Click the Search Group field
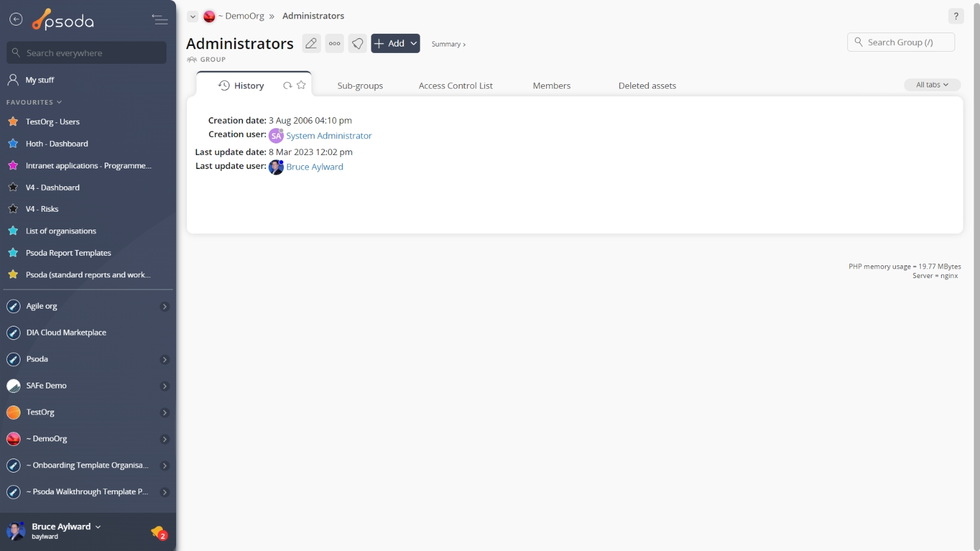Screen dimensions: 980x551 tap(901, 42)
